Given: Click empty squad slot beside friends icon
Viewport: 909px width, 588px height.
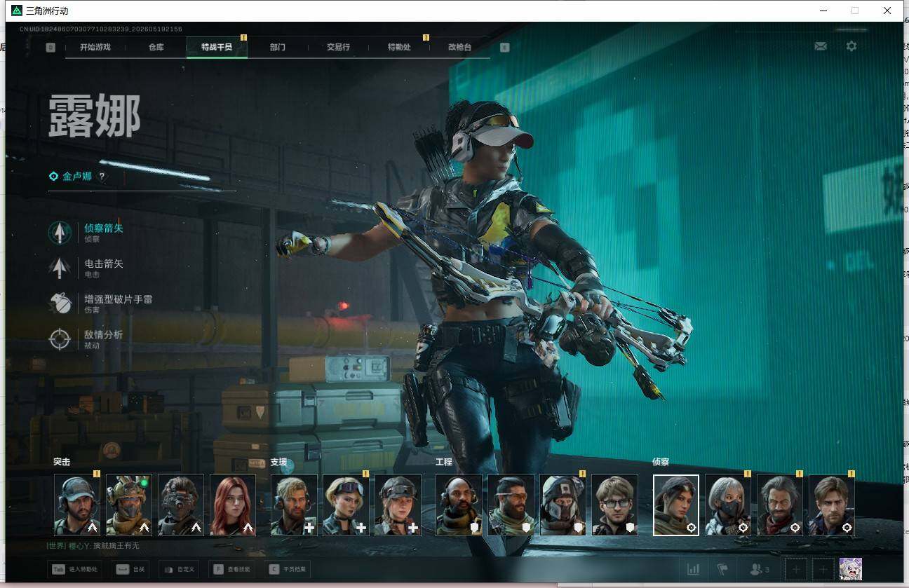Looking at the screenshot, I should pyautogui.click(x=796, y=570).
